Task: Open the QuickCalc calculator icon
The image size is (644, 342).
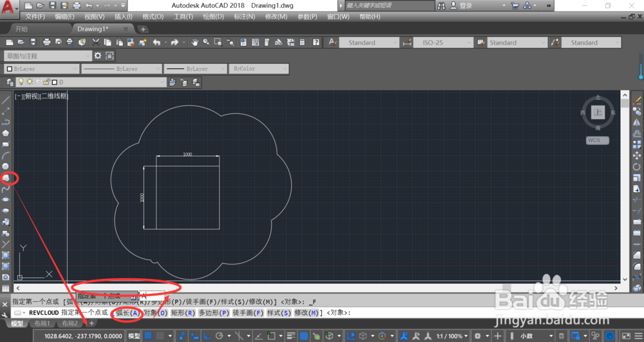Action: click(x=302, y=43)
